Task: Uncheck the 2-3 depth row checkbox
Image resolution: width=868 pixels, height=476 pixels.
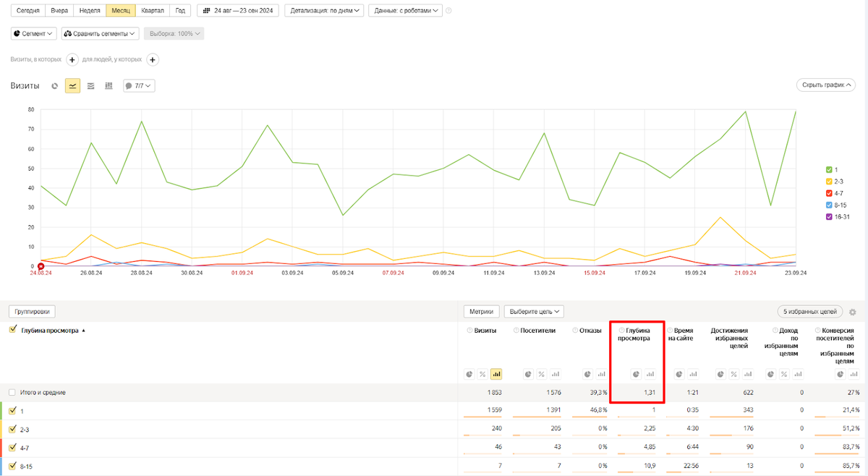Action: click(x=12, y=430)
